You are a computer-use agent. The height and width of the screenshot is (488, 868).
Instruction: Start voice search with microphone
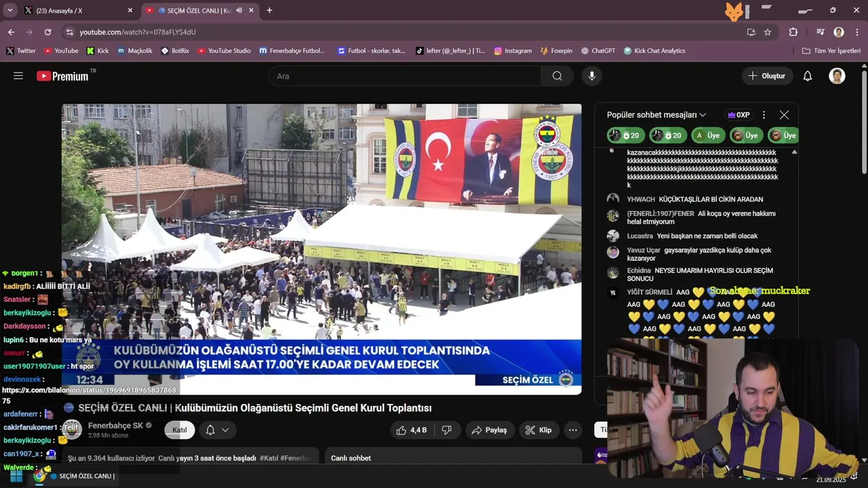[592, 76]
